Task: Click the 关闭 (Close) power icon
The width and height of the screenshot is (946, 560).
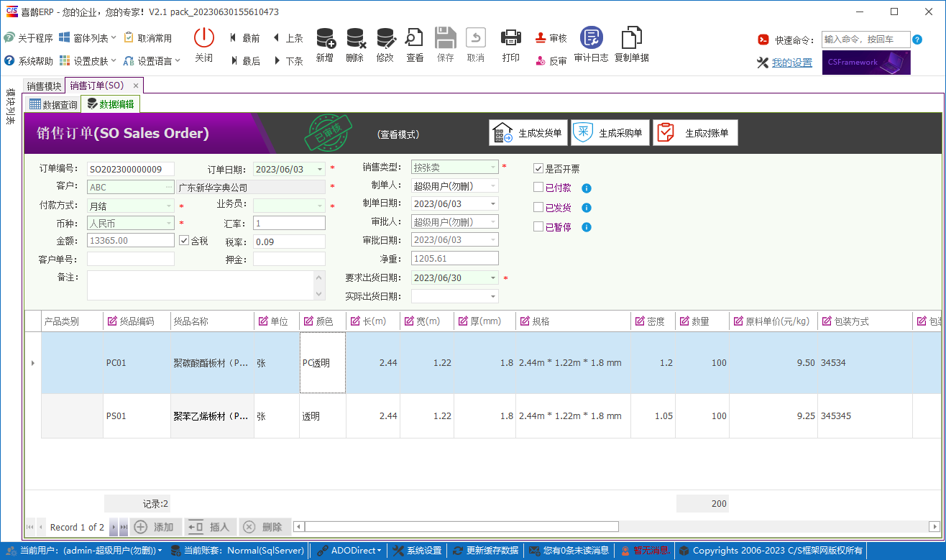Action: pyautogui.click(x=203, y=43)
